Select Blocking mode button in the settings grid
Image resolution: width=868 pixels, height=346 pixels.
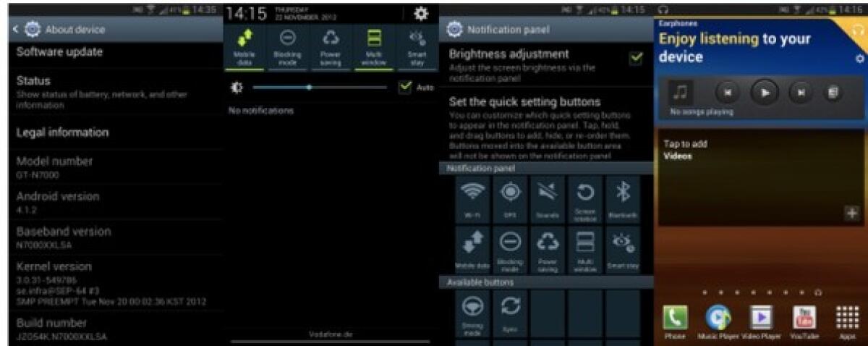[509, 248]
